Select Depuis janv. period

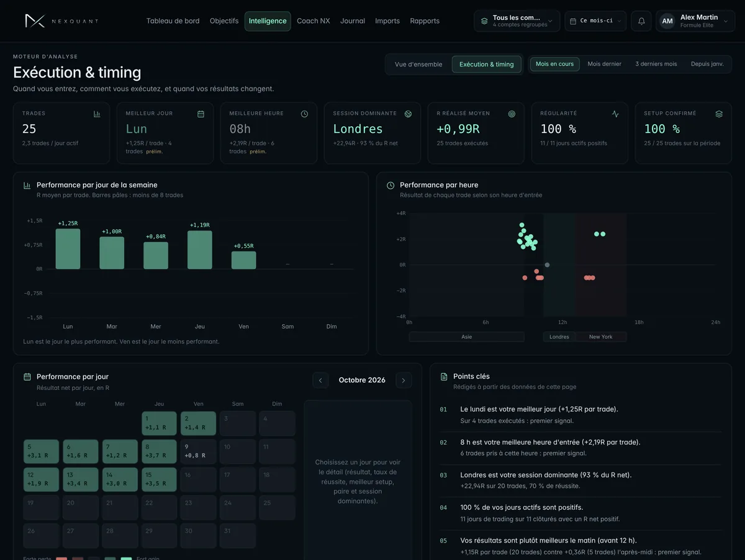pyautogui.click(x=707, y=64)
